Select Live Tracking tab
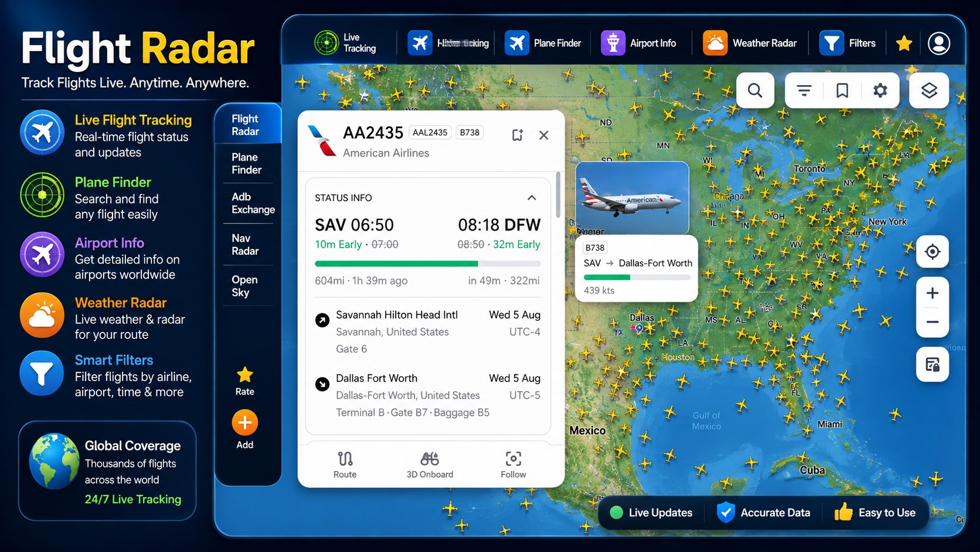 346,43
